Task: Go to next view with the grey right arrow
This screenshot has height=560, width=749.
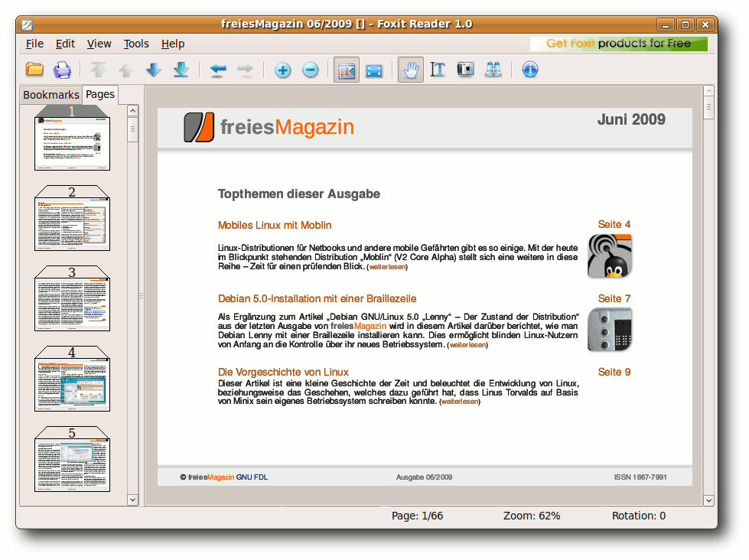Action: click(x=246, y=70)
